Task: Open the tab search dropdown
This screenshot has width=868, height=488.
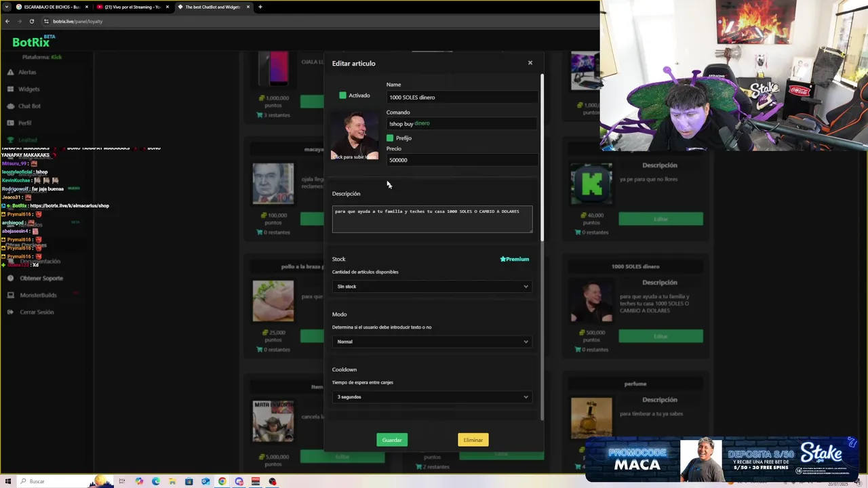Action: tap(7, 7)
